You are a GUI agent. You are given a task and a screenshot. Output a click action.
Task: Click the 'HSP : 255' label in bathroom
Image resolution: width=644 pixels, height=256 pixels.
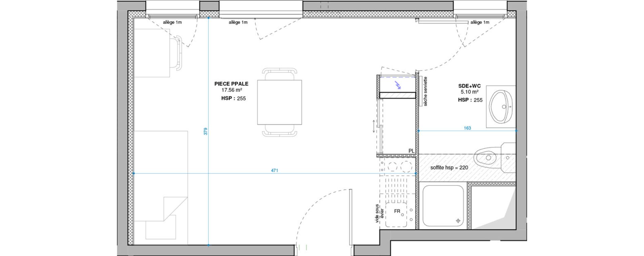click(470, 100)
